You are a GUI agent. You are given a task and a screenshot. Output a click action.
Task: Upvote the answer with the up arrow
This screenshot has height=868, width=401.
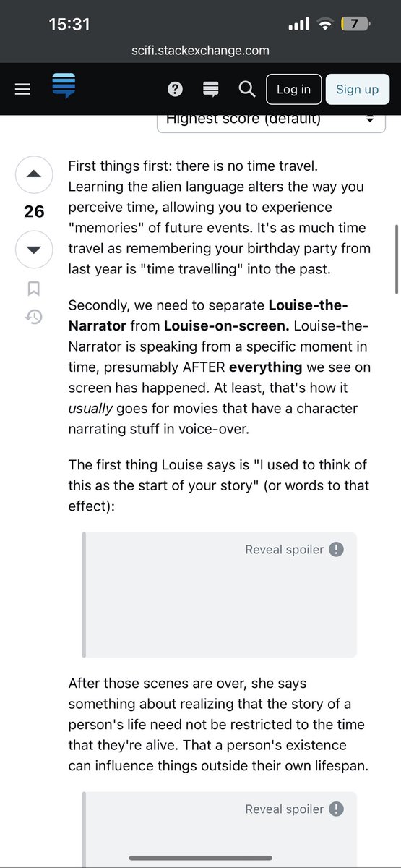(34, 175)
